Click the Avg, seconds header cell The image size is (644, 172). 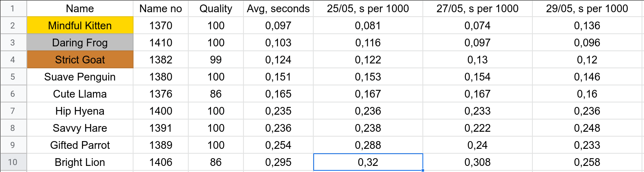pyautogui.click(x=278, y=9)
